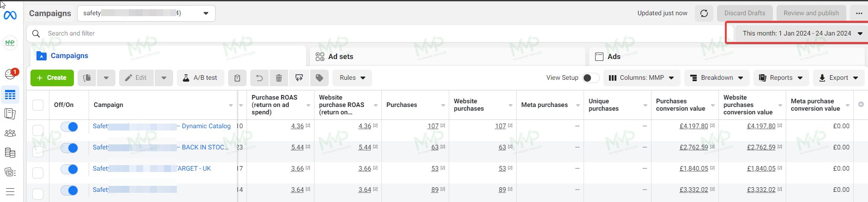Click the Updated just now status text
868x202 pixels.
pyautogui.click(x=662, y=13)
